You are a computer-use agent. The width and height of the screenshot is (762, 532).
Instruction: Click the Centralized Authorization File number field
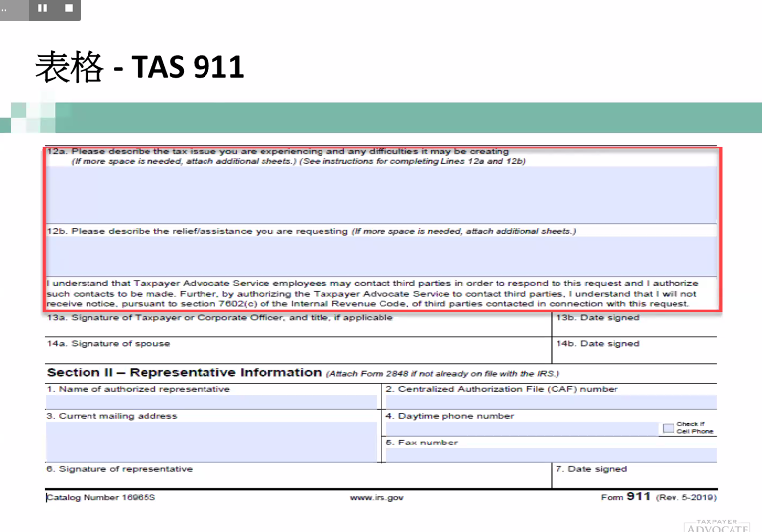[551, 402]
